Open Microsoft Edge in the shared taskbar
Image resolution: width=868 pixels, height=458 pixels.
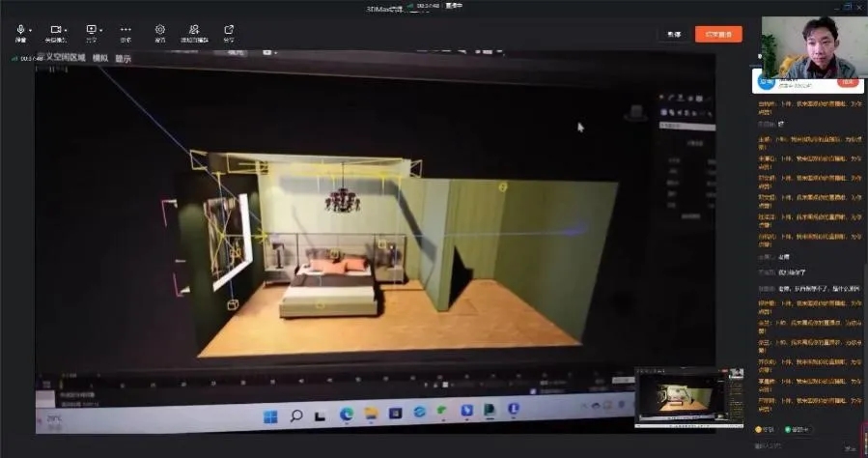[347, 415]
